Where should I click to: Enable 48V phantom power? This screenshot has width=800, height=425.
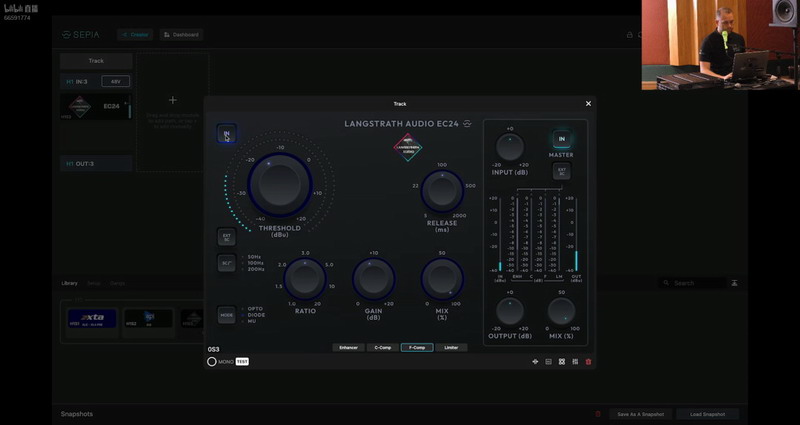pos(116,82)
